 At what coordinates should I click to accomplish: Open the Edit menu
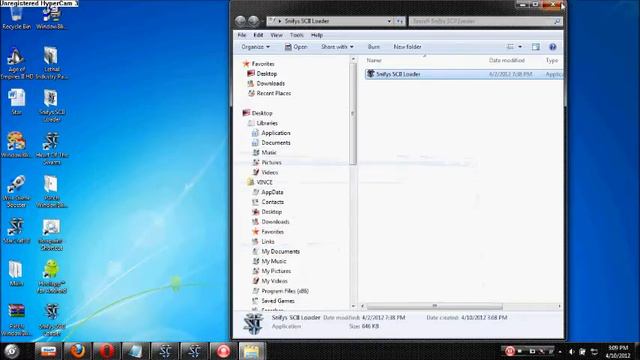tap(258, 35)
